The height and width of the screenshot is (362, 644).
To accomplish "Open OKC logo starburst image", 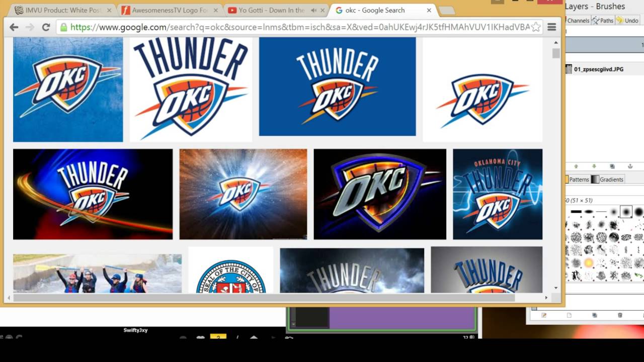I will pyautogui.click(x=243, y=194).
